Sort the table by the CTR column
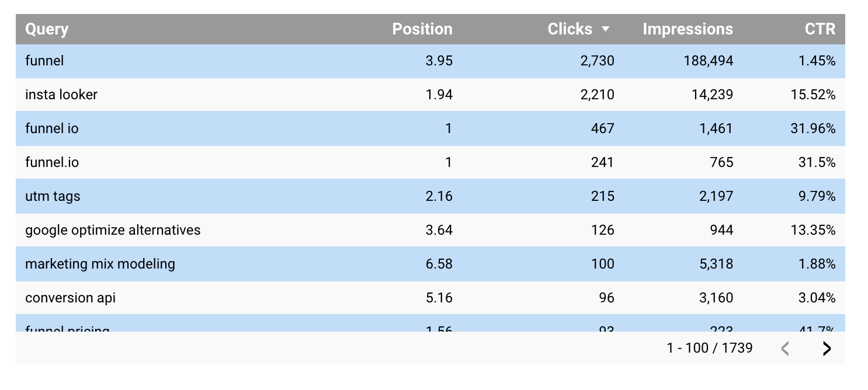 pos(820,29)
